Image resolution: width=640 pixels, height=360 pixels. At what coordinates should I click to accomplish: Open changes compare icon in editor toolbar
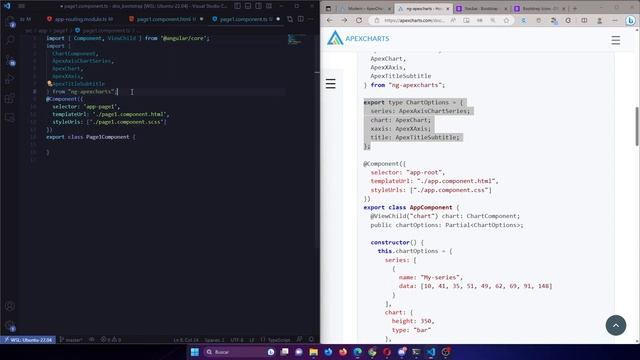pos(290,19)
